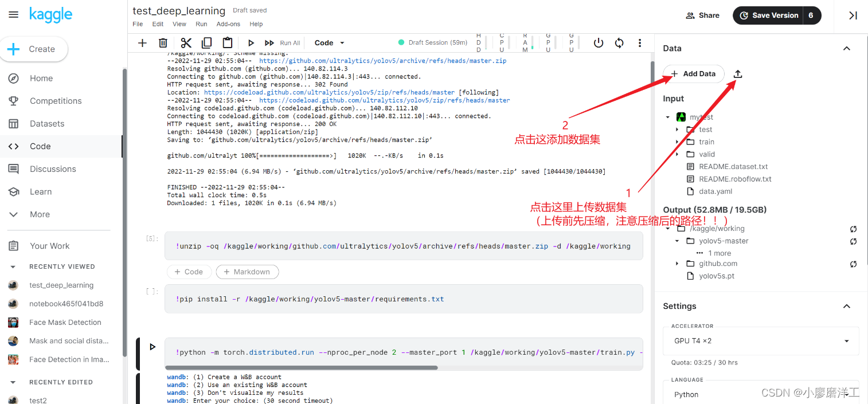
Task: Click the unzip command cell
Action: [x=404, y=246]
